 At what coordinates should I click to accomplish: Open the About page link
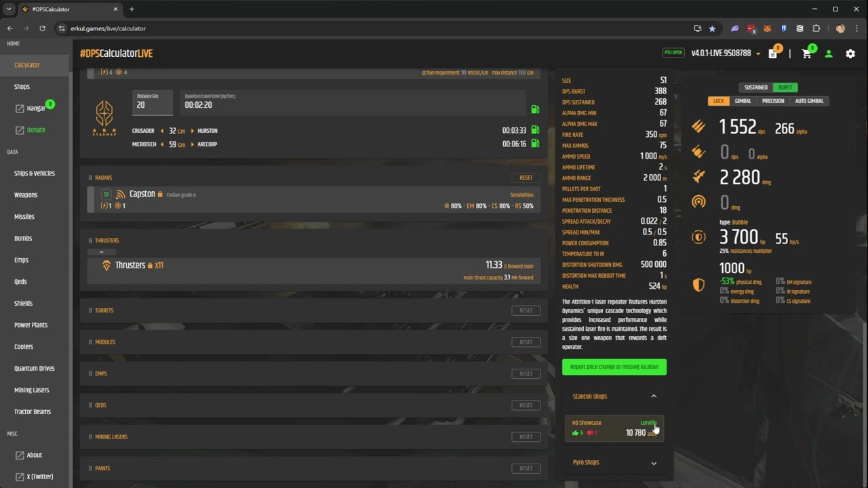coord(35,455)
